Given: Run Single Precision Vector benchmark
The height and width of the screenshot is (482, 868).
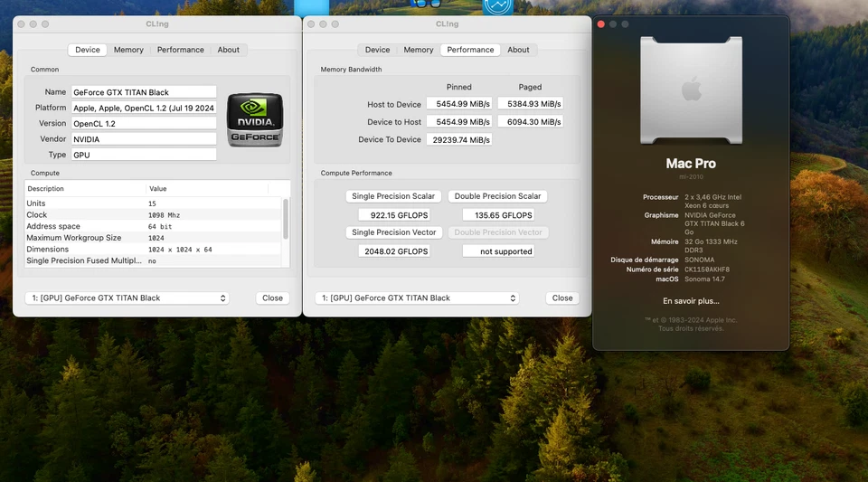Looking at the screenshot, I should coord(393,232).
